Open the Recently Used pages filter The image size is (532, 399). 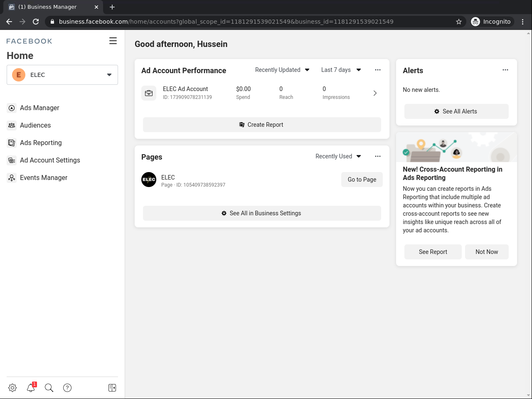338,156
